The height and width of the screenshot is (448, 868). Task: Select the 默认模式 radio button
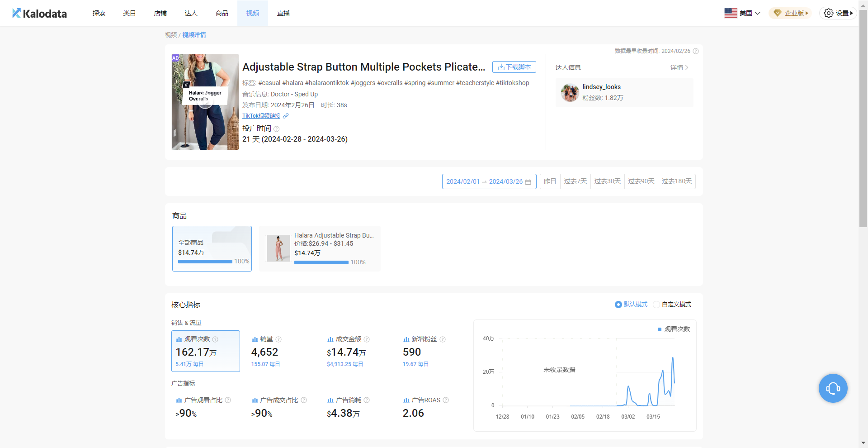coord(618,305)
